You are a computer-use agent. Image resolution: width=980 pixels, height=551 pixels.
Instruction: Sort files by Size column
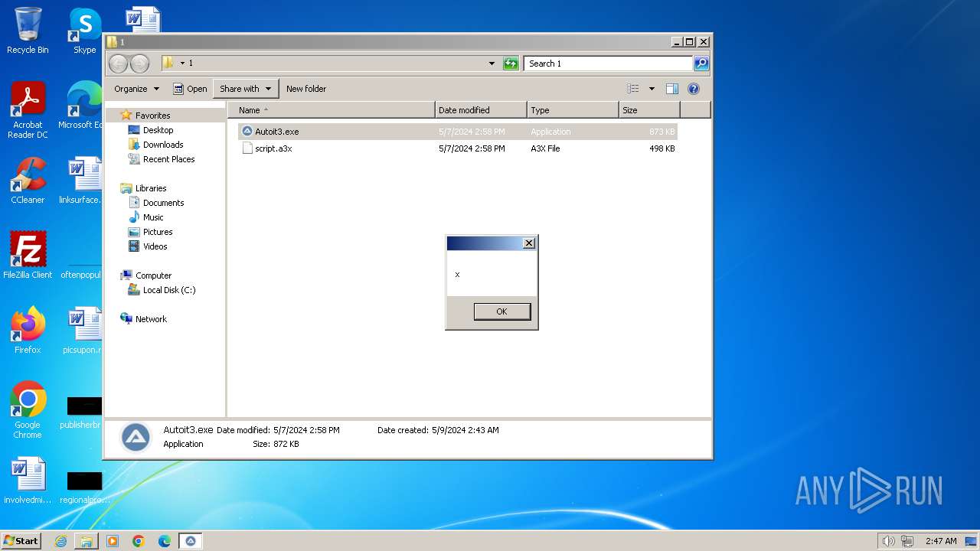(x=649, y=110)
